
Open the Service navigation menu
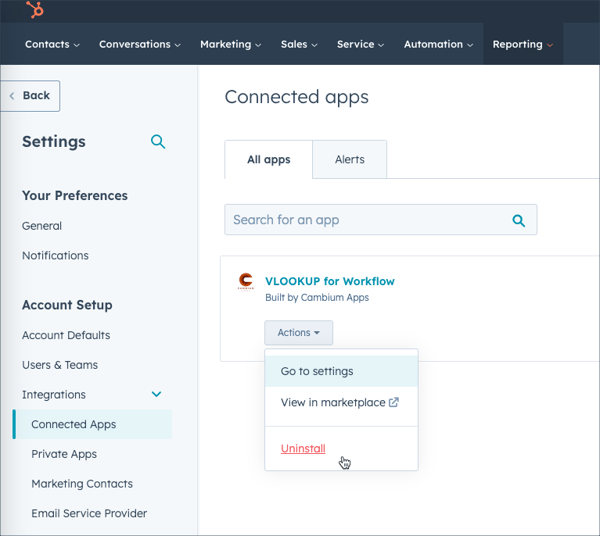[x=360, y=44]
